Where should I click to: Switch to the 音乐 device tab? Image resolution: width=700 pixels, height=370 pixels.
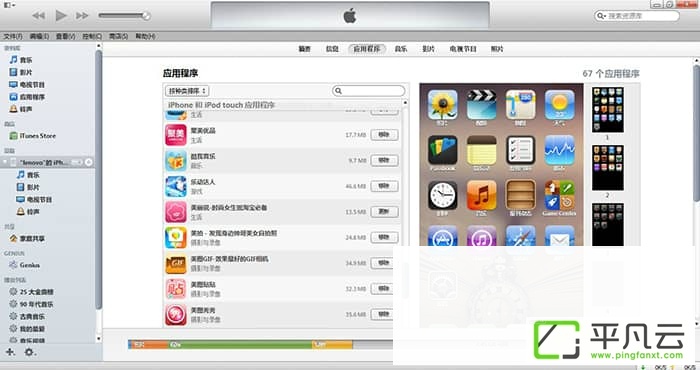[x=401, y=49]
